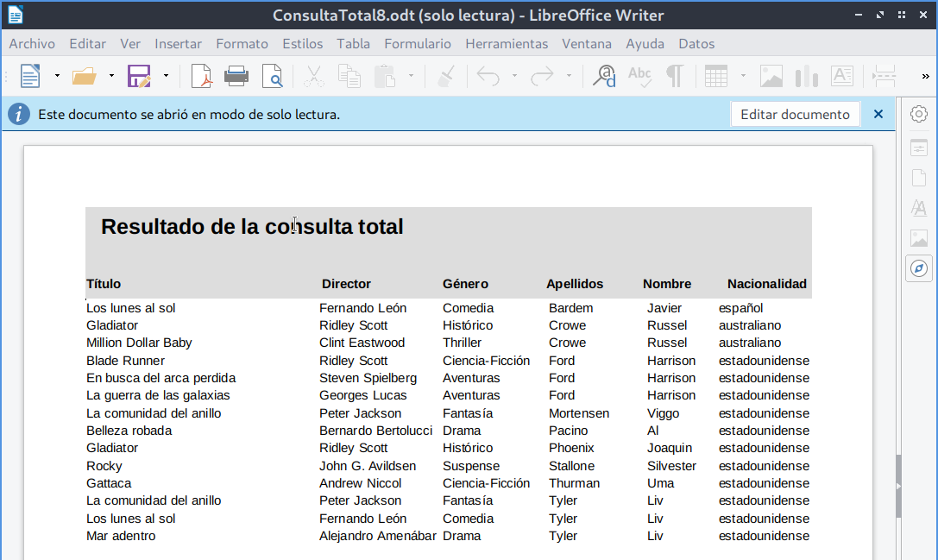Open sidebar settings gear menu
The height and width of the screenshot is (560, 938).
919,115
